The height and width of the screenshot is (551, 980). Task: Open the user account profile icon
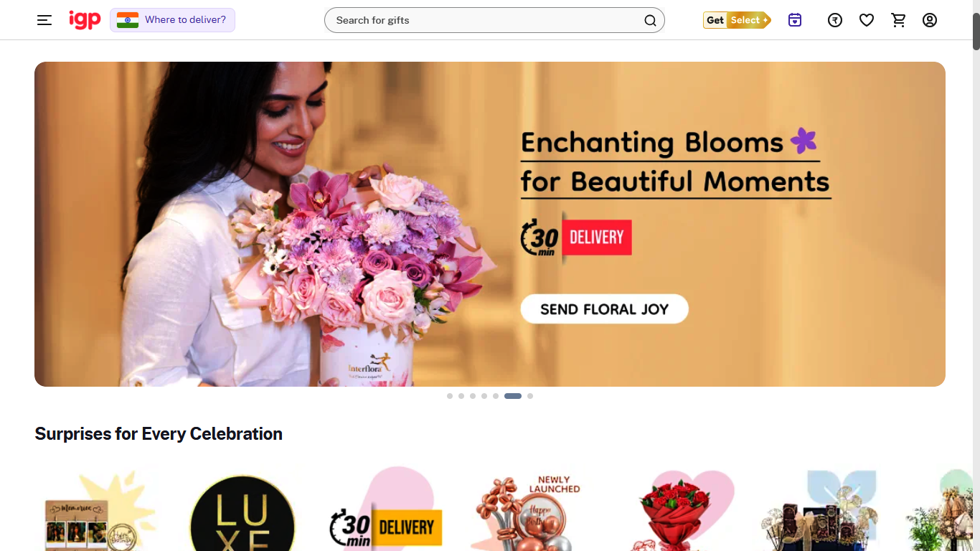(x=930, y=20)
